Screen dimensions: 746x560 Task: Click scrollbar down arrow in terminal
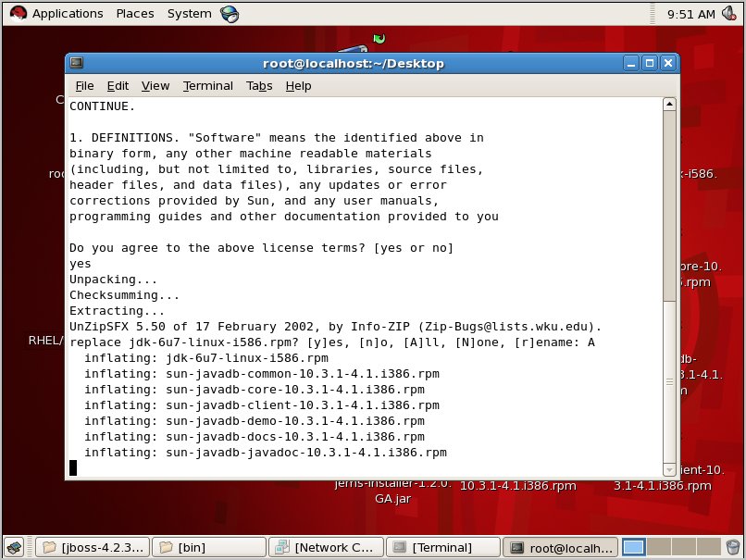(669, 469)
